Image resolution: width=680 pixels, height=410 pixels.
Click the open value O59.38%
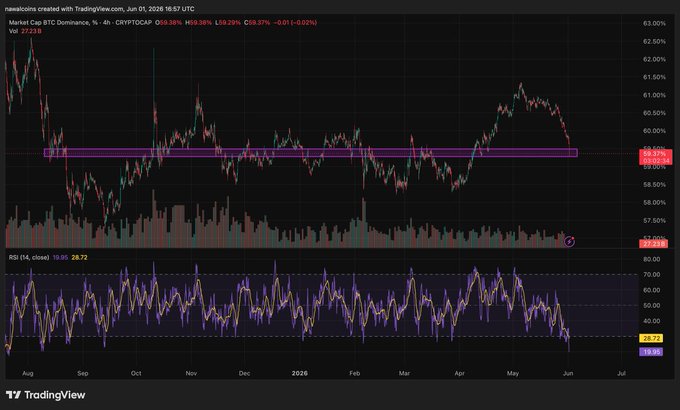tap(169, 23)
